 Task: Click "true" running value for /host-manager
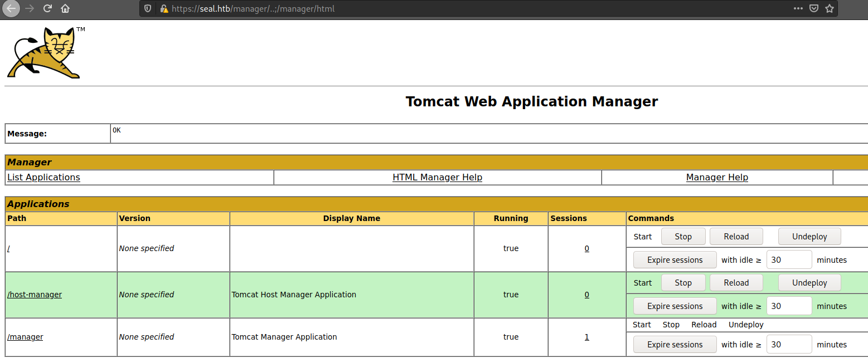point(511,295)
